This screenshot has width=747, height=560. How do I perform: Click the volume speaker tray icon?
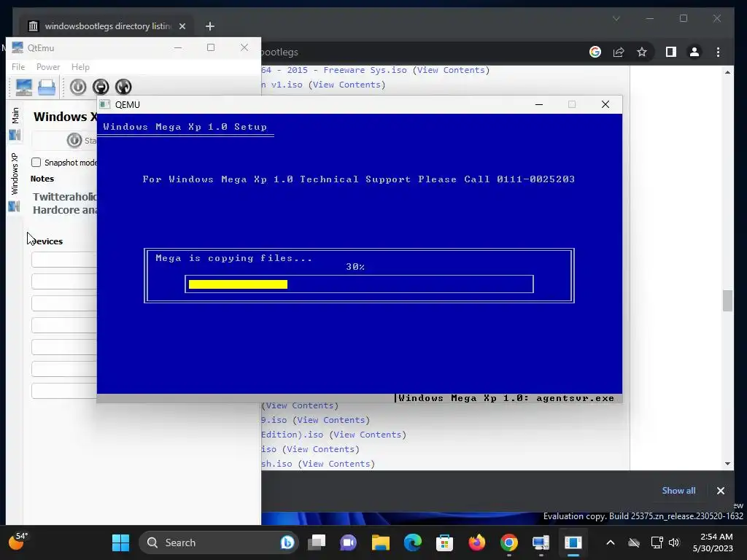[x=674, y=542]
